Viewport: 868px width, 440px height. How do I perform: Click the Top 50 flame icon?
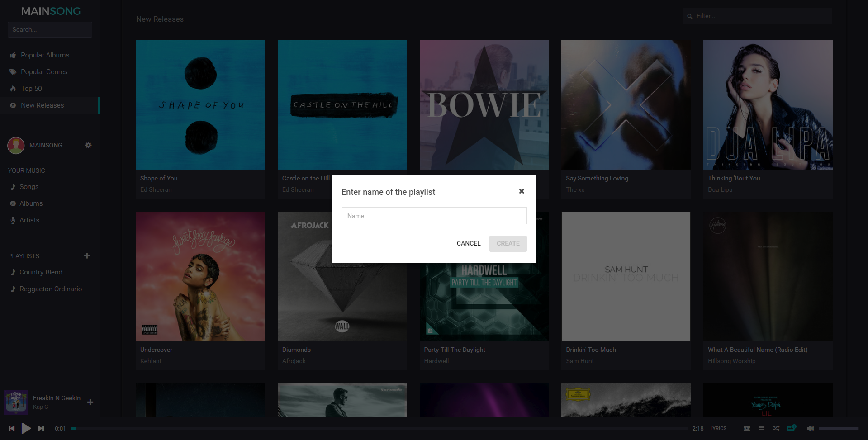pyautogui.click(x=13, y=89)
